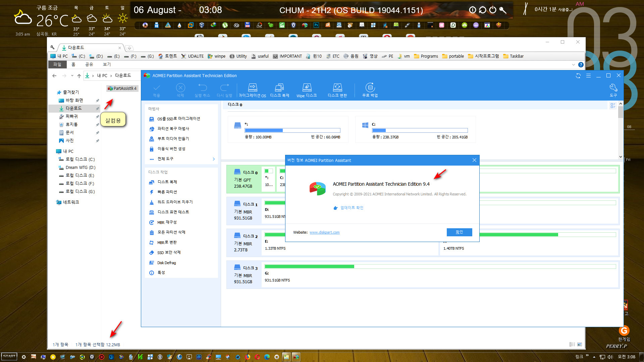The image size is (644, 362).
Task: Add a new Explorer tab
Action: [x=129, y=48]
